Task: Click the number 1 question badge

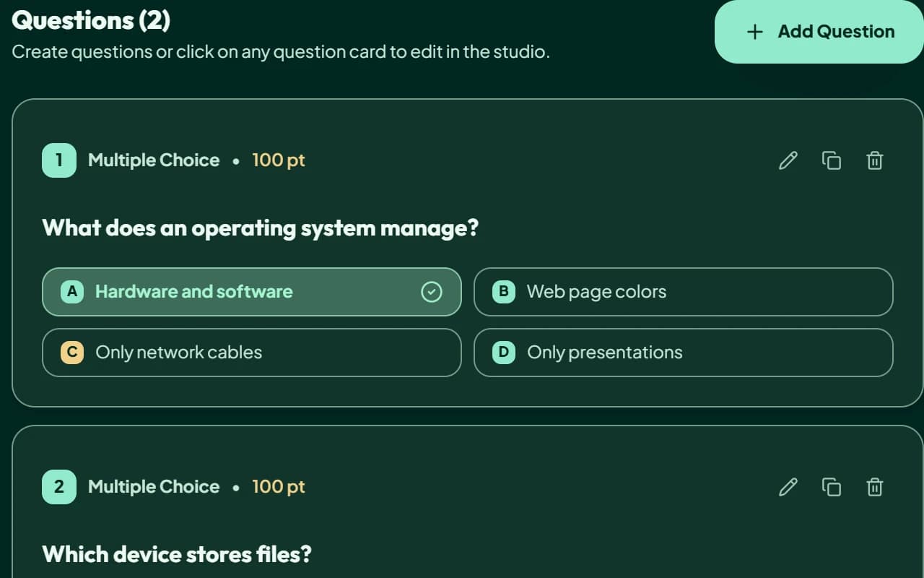Action: pyautogui.click(x=59, y=160)
